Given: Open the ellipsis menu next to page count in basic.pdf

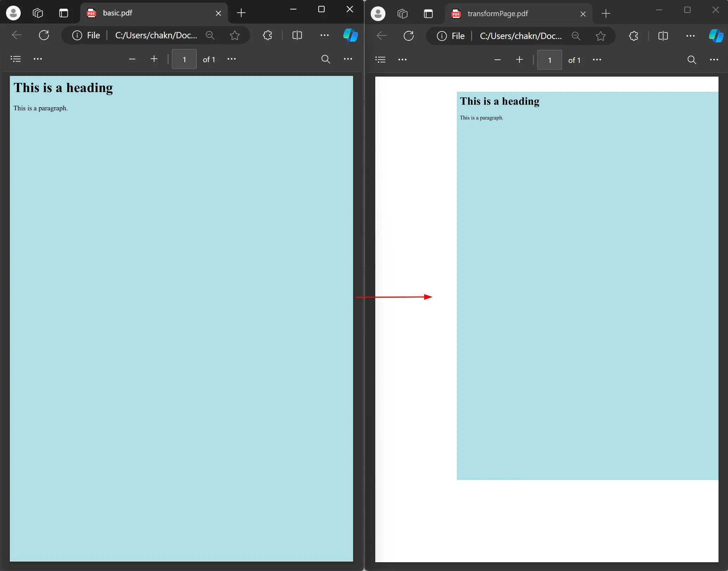Looking at the screenshot, I should [232, 59].
